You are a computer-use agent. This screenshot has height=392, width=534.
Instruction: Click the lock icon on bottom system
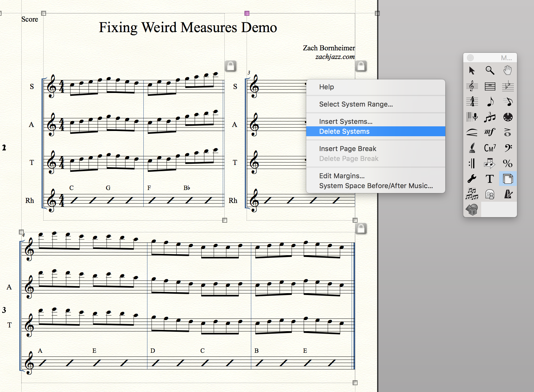361,229
